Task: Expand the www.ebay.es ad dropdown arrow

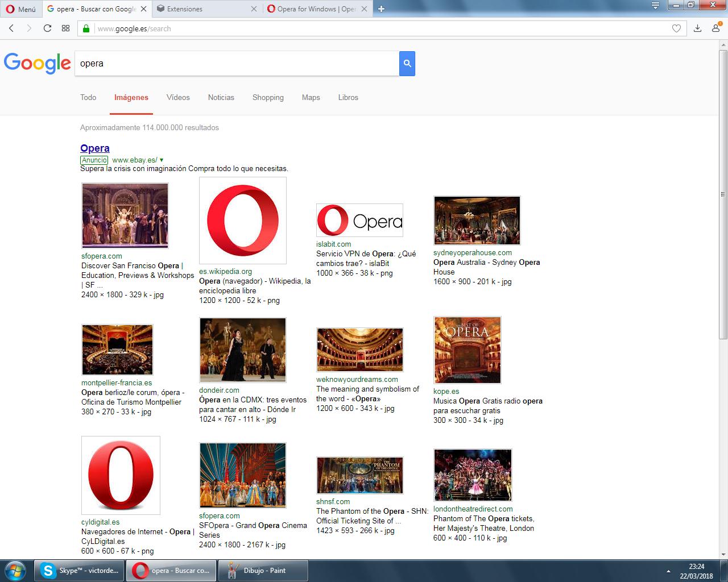Action: [x=162, y=160]
